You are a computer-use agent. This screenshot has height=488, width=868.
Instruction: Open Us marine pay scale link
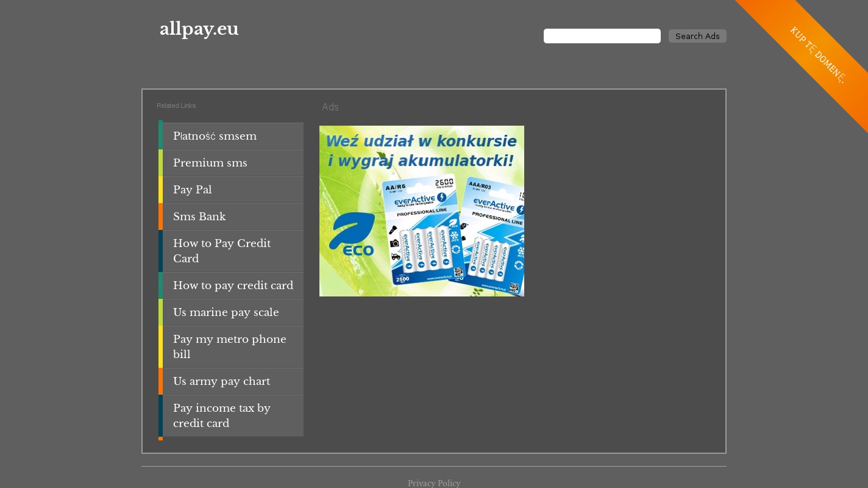(x=226, y=312)
